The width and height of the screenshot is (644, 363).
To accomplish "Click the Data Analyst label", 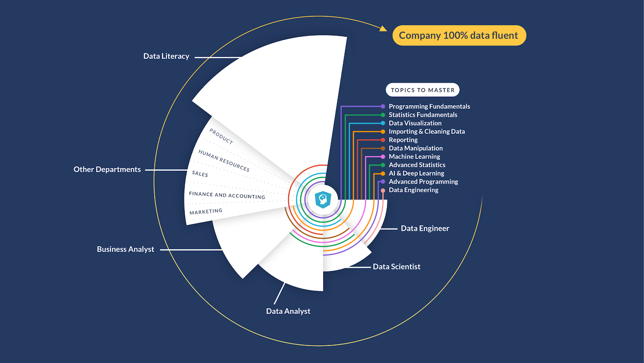I will [x=288, y=311].
